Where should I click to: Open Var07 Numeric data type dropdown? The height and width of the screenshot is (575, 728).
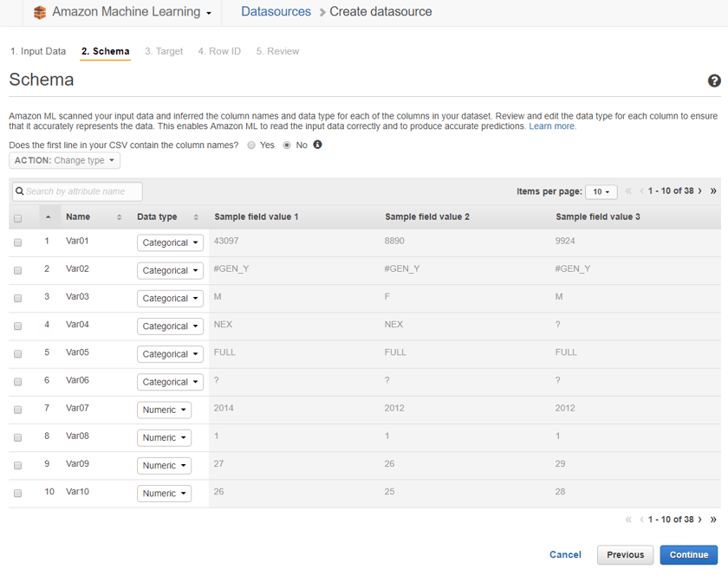pos(164,410)
